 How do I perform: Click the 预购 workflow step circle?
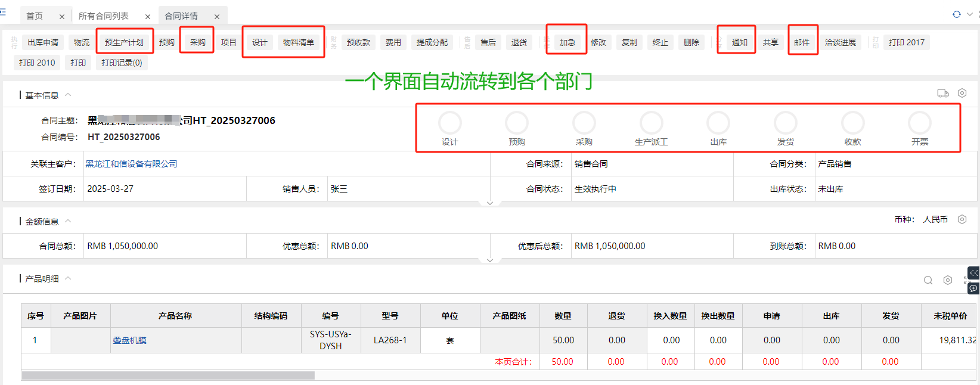[517, 123]
